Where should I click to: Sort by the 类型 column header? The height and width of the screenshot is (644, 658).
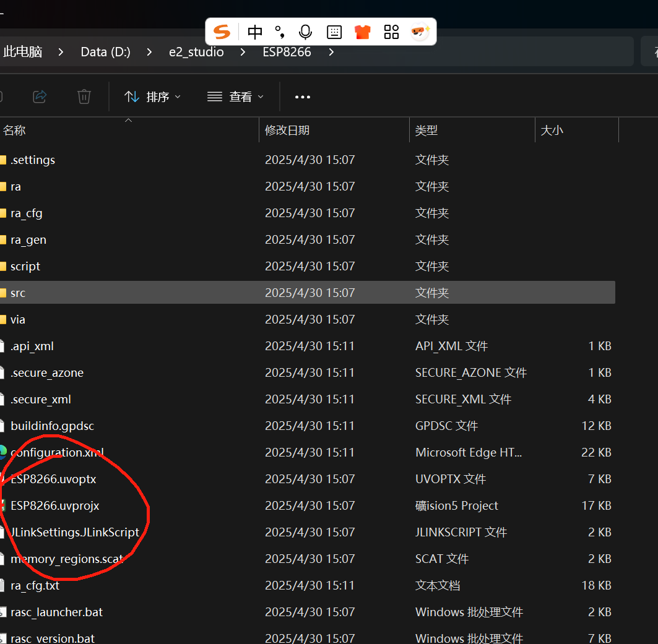[426, 131]
